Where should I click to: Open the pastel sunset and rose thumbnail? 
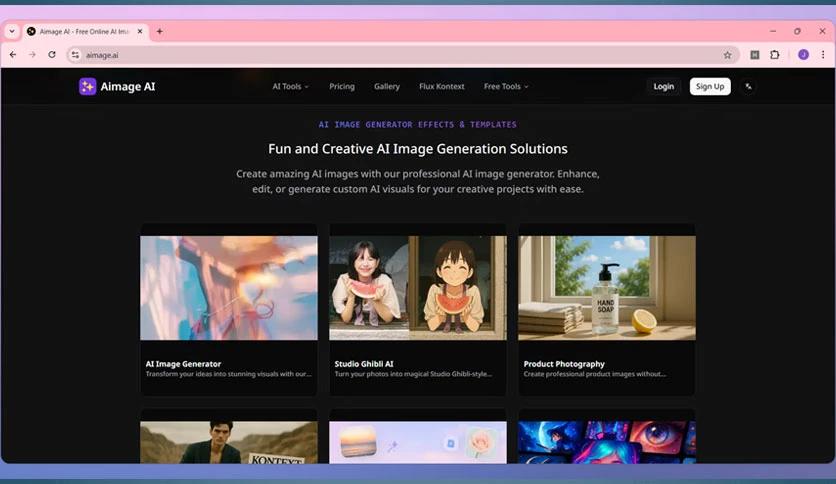417,442
